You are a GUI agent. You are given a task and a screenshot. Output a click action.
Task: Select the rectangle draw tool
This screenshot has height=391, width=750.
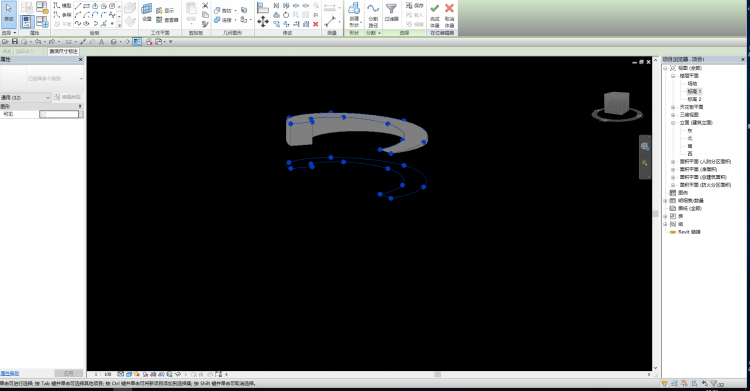click(86, 6)
